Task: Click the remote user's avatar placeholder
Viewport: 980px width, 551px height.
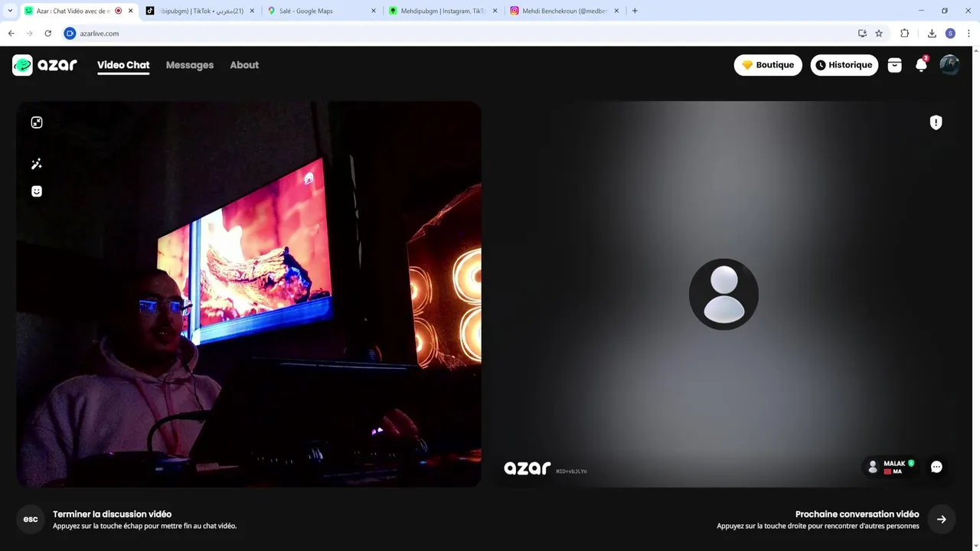Action: coord(724,295)
